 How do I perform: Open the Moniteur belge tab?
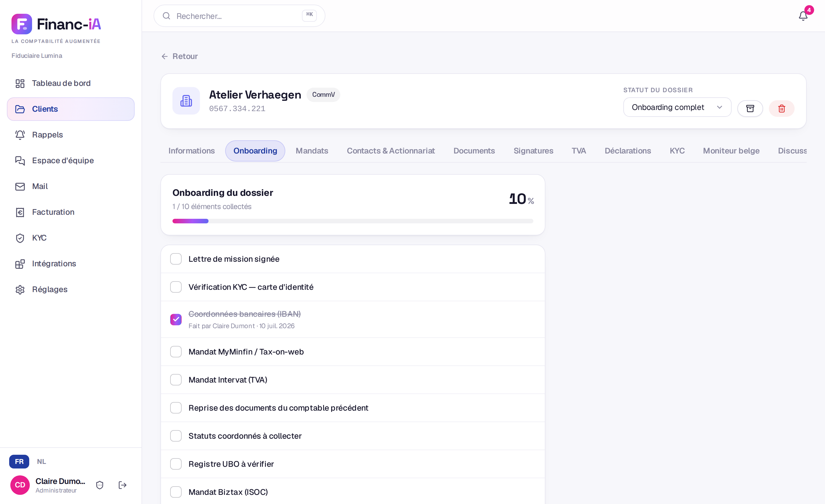coord(731,151)
